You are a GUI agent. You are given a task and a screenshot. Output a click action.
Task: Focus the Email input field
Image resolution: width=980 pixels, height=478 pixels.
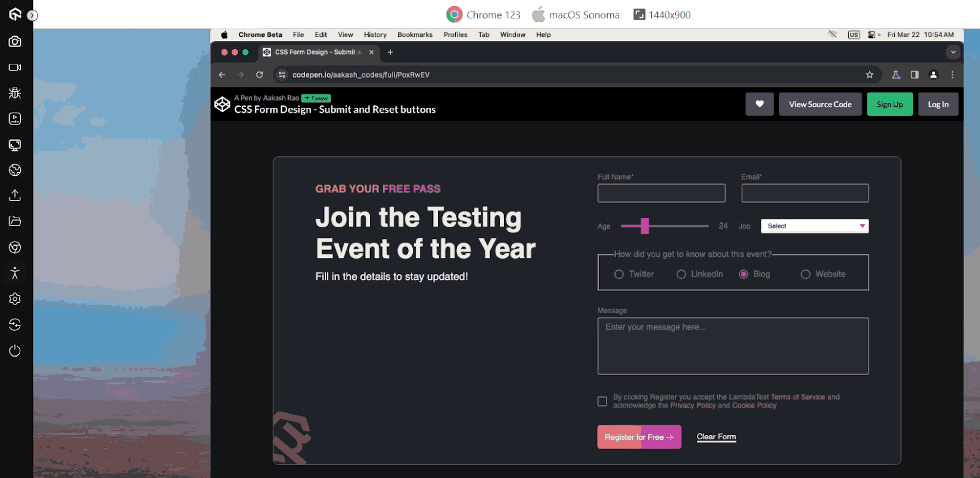tap(805, 193)
